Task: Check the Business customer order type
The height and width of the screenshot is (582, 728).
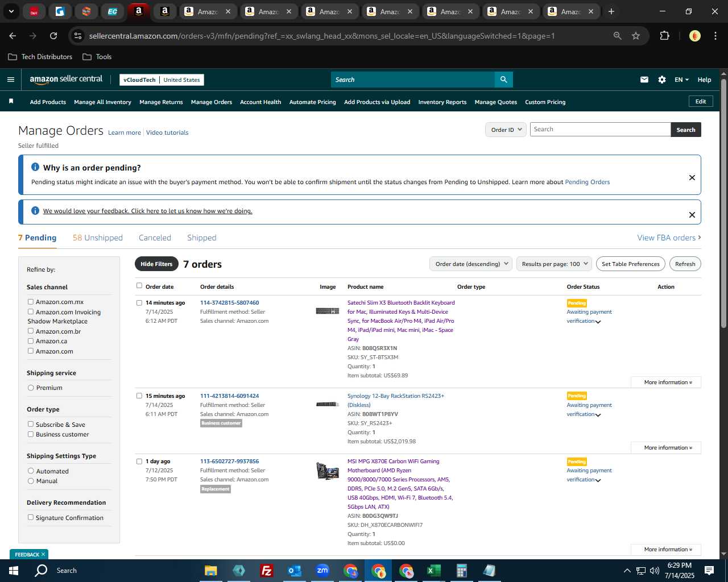Action: tap(31, 434)
